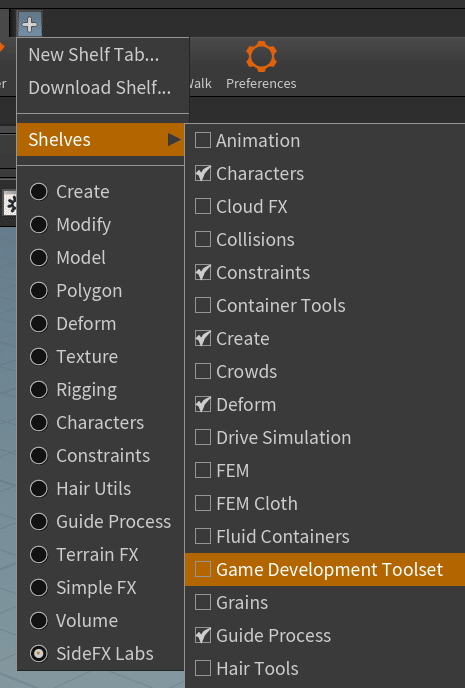The height and width of the screenshot is (688, 465).
Task: Choose the Rigging radio option
Action: tap(39, 390)
